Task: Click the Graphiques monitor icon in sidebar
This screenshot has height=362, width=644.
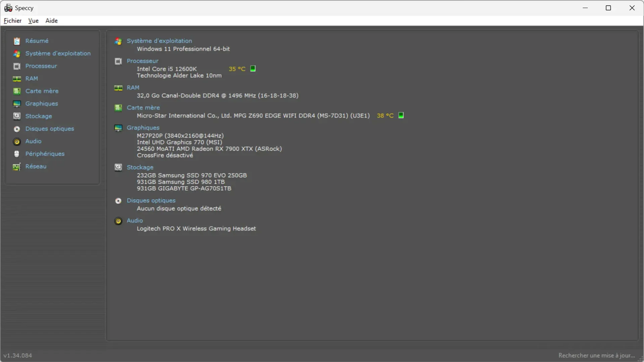Action: pos(17,104)
